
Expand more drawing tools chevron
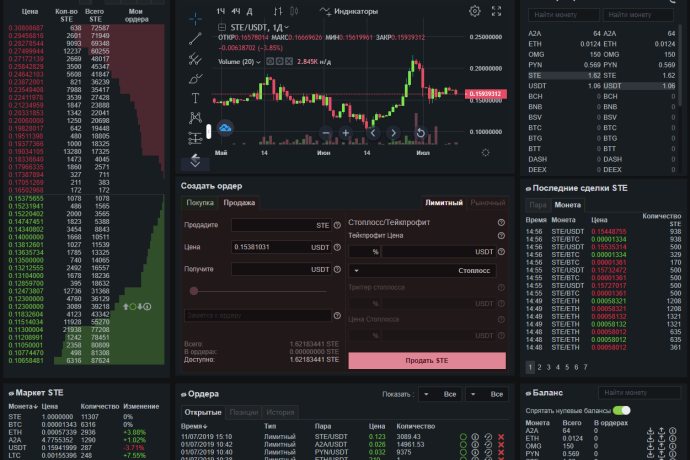195,165
